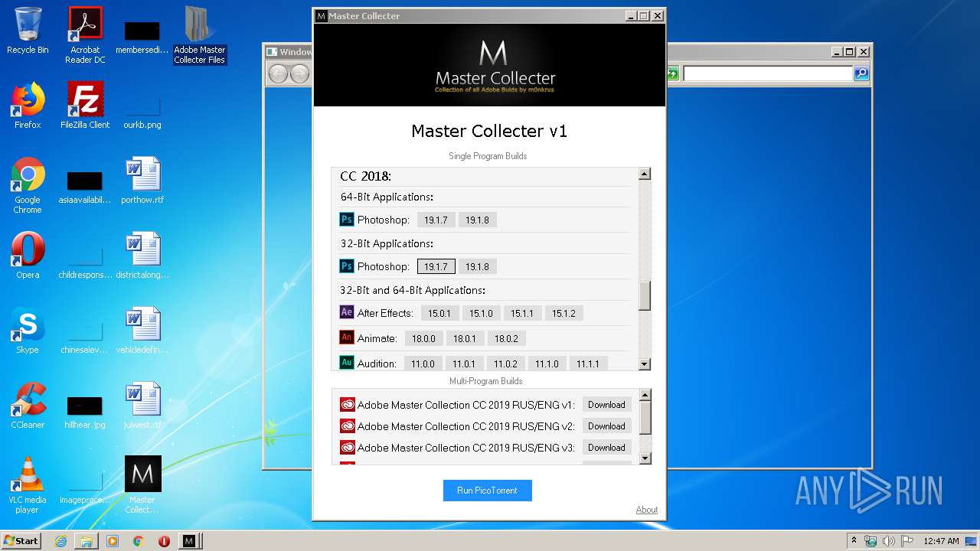Click the Animate An icon

tap(346, 337)
